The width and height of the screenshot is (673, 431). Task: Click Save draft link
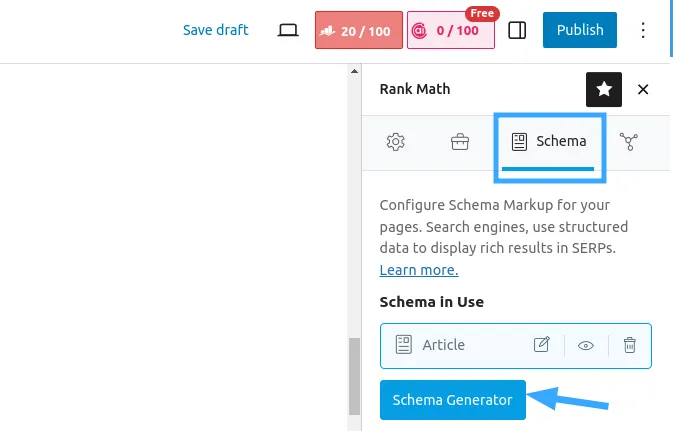coord(215,30)
